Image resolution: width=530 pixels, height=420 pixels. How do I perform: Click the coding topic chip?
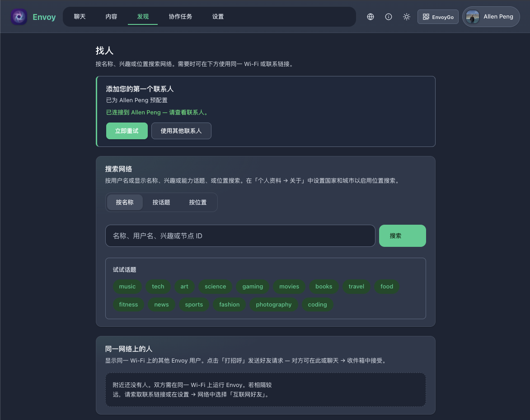tap(317, 304)
